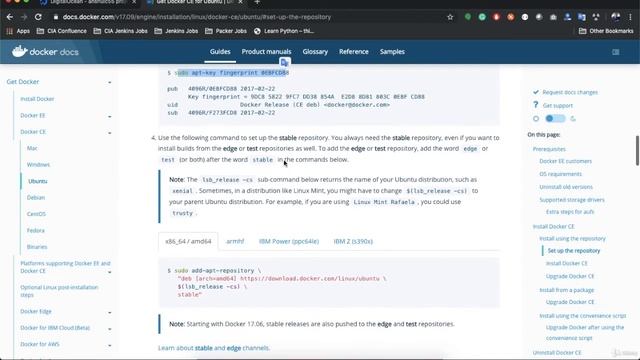Jump to Install using the convenience script

point(582,316)
